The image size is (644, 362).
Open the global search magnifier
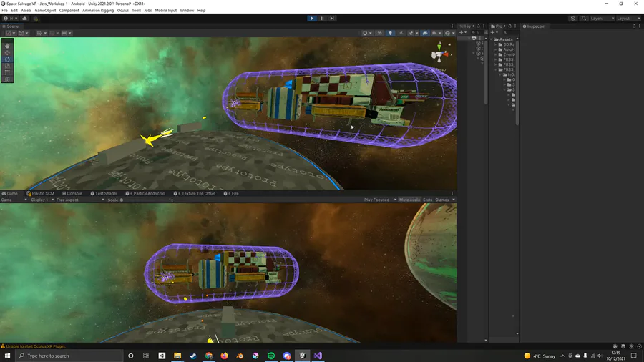(584, 19)
